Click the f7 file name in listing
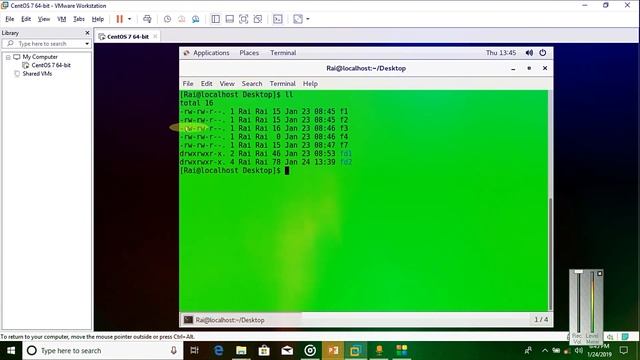The image size is (640, 360). coord(344,145)
